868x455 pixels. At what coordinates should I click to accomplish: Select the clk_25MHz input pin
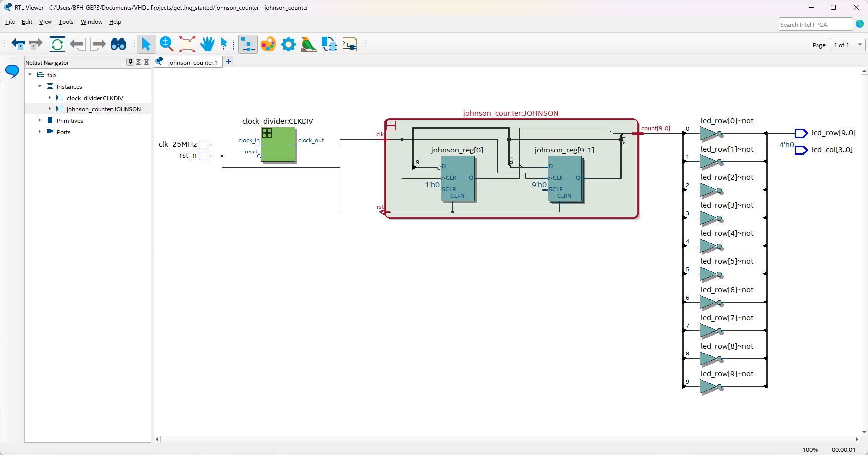pos(204,145)
